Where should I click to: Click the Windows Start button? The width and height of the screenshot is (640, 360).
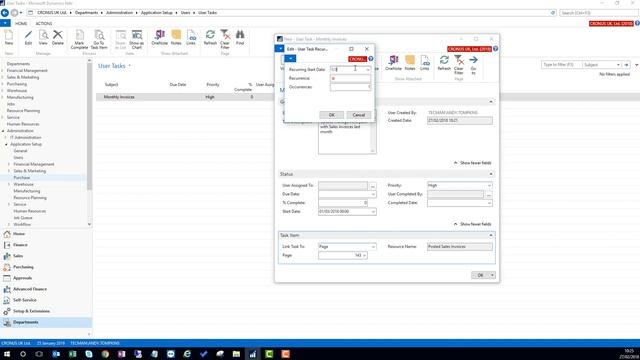point(7,354)
